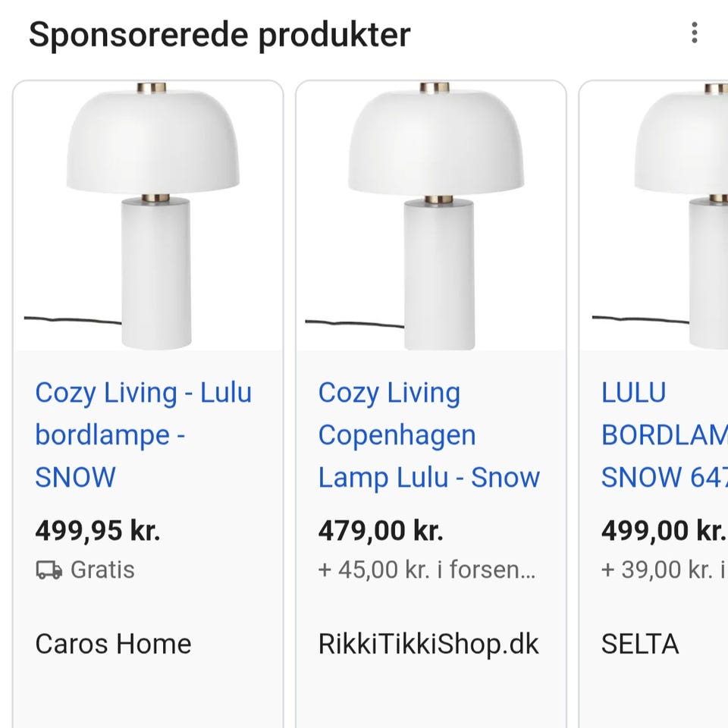Open the three-dot menu beside Sponsorerede produkter
Screen dimensions: 728x728
click(694, 33)
